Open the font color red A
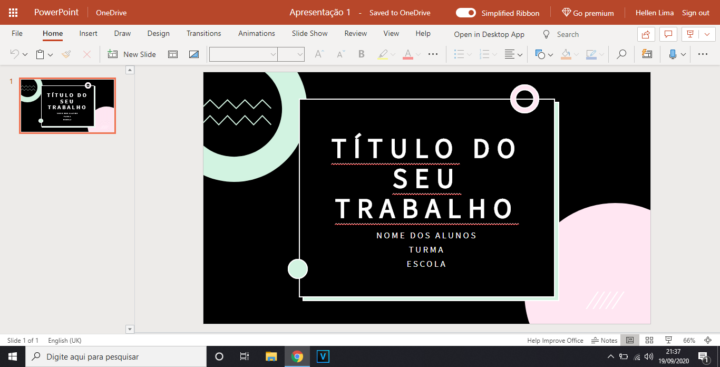This screenshot has height=367, width=720. 408,54
